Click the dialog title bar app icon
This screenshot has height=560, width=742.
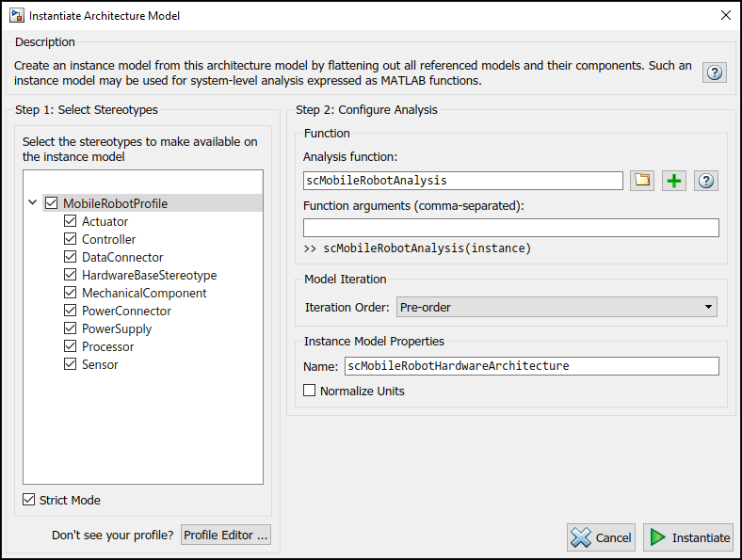(16, 16)
